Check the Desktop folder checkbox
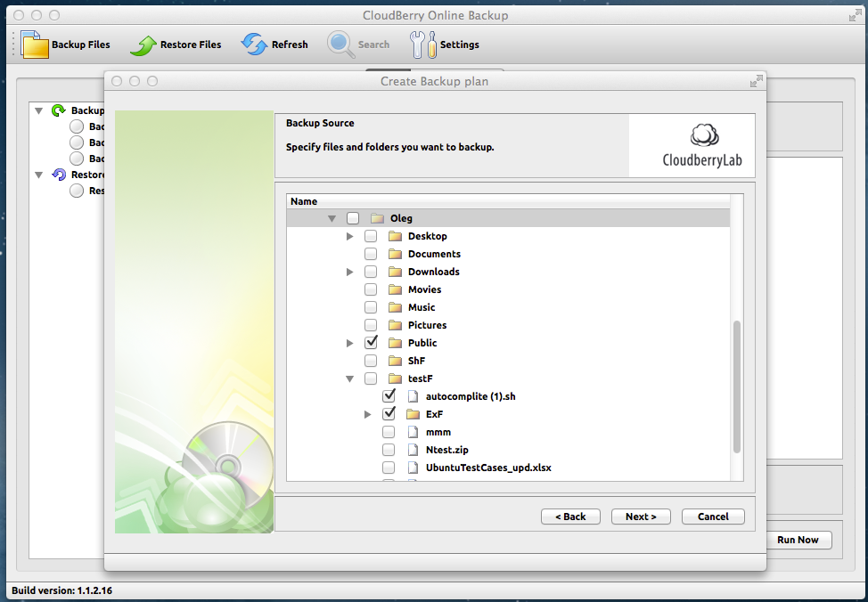The width and height of the screenshot is (868, 602). click(x=371, y=236)
